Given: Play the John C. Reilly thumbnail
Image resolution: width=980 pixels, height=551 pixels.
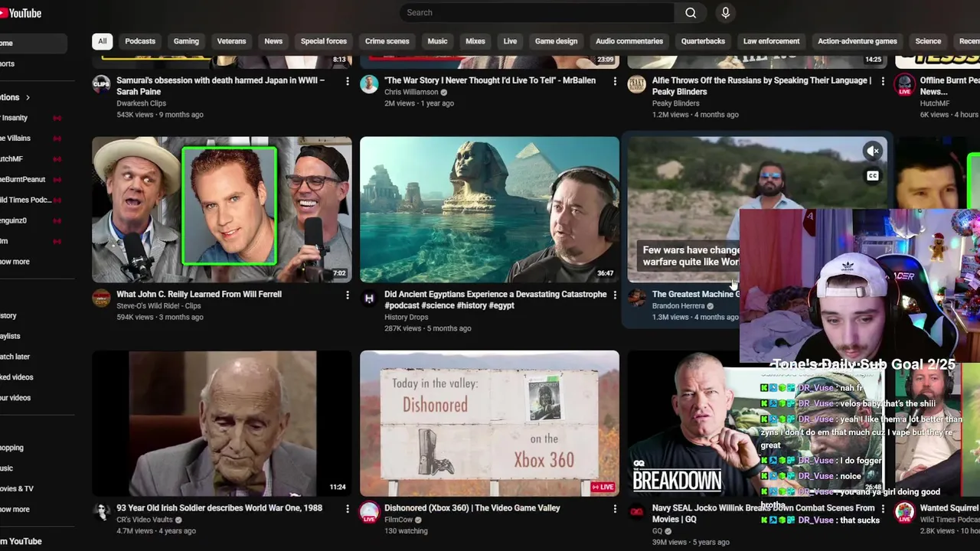Looking at the screenshot, I should (x=222, y=210).
